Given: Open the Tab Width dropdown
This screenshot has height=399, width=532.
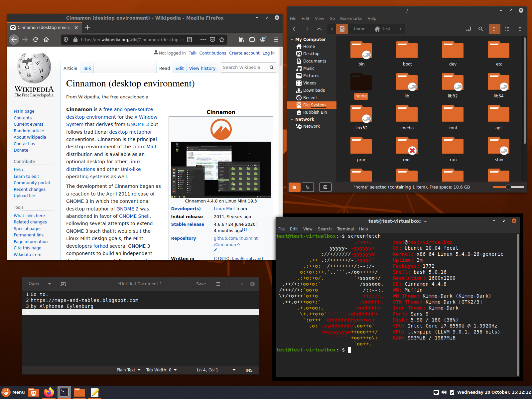Looking at the screenshot, I should pos(161,370).
